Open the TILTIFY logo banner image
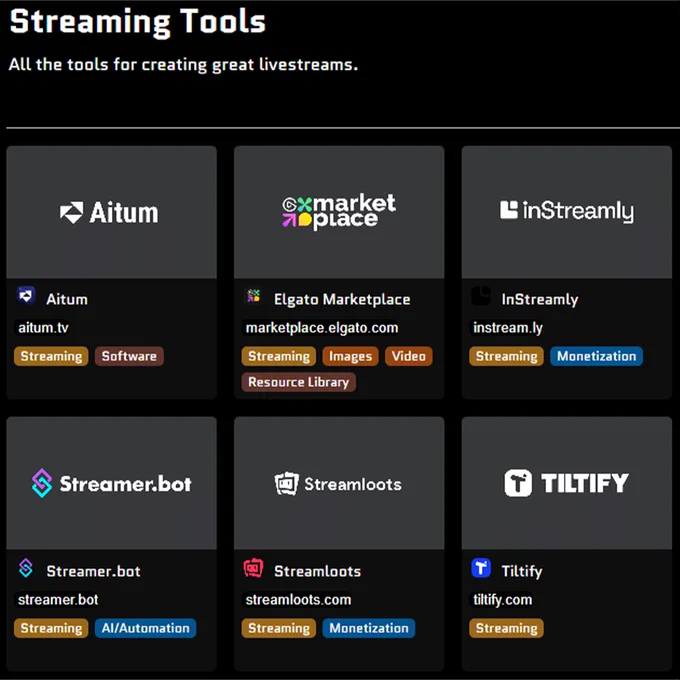This screenshot has width=680, height=680. [567, 483]
